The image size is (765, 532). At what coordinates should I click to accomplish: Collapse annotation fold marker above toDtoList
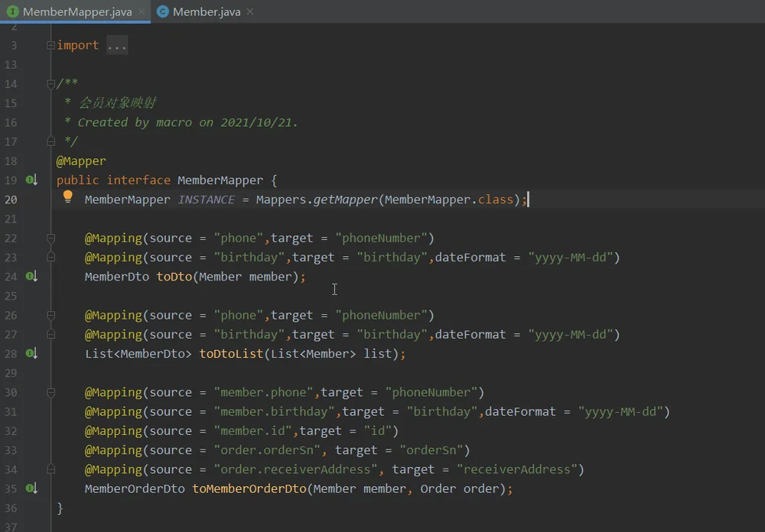click(50, 315)
